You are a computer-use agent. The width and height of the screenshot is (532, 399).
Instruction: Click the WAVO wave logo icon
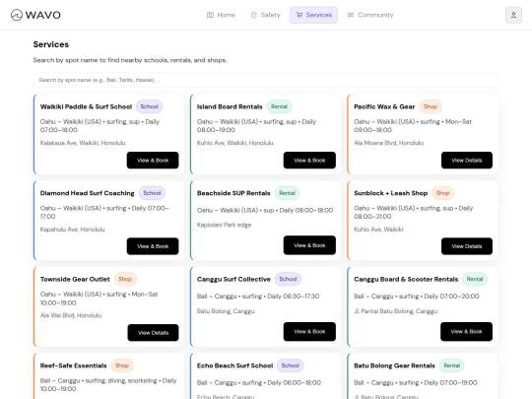click(x=17, y=15)
